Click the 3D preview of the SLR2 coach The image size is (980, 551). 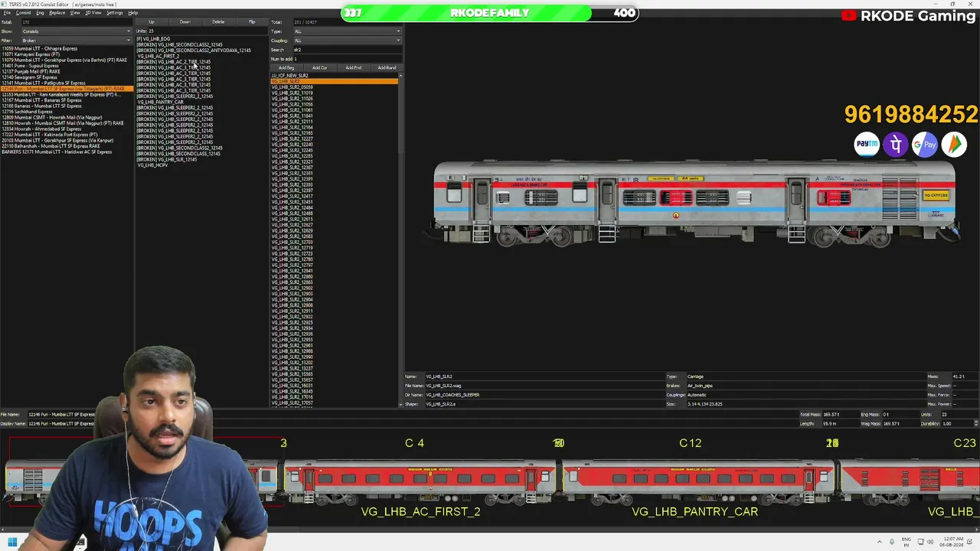(695, 204)
